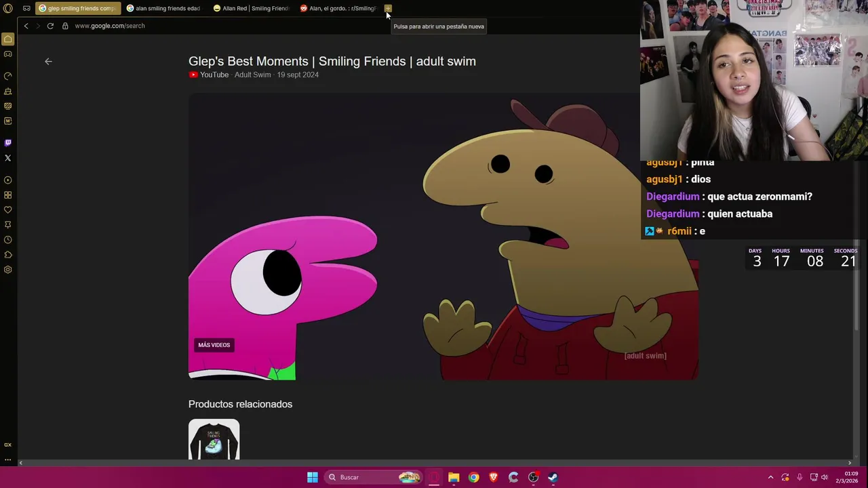
Task: Open the sidebar Home icon
Action: [x=8, y=39]
